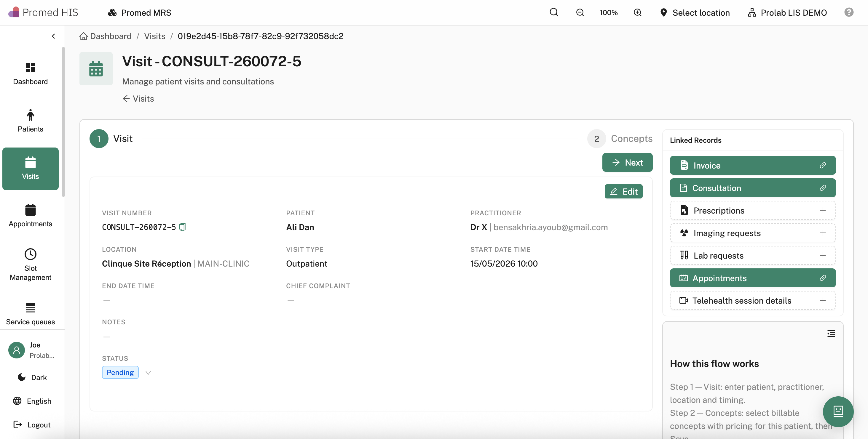Open the Prolab LIS DEMO organization selector
868x439 pixels.
coord(787,12)
